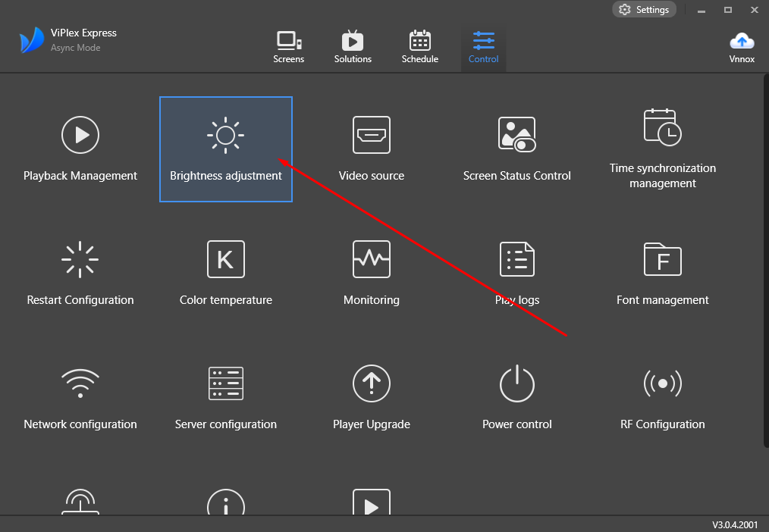Open Video source settings
This screenshot has height=532, width=769.
pyautogui.click(x=372, y=149)
